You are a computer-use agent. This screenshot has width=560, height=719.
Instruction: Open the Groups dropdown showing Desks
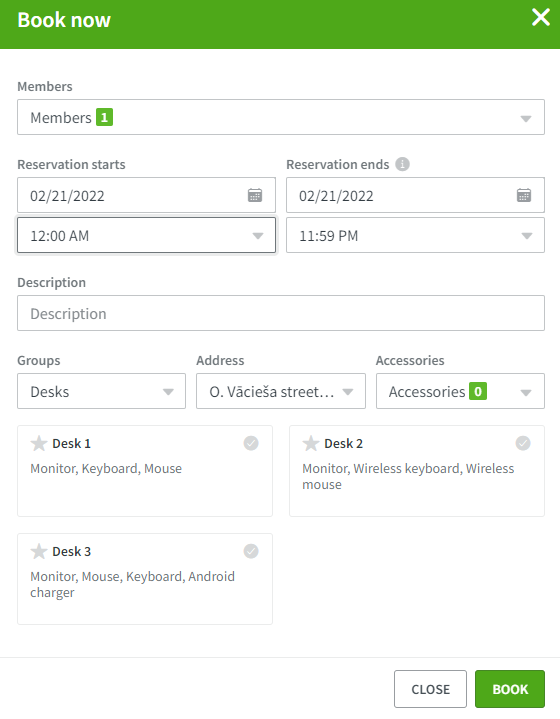pos(101,391)
